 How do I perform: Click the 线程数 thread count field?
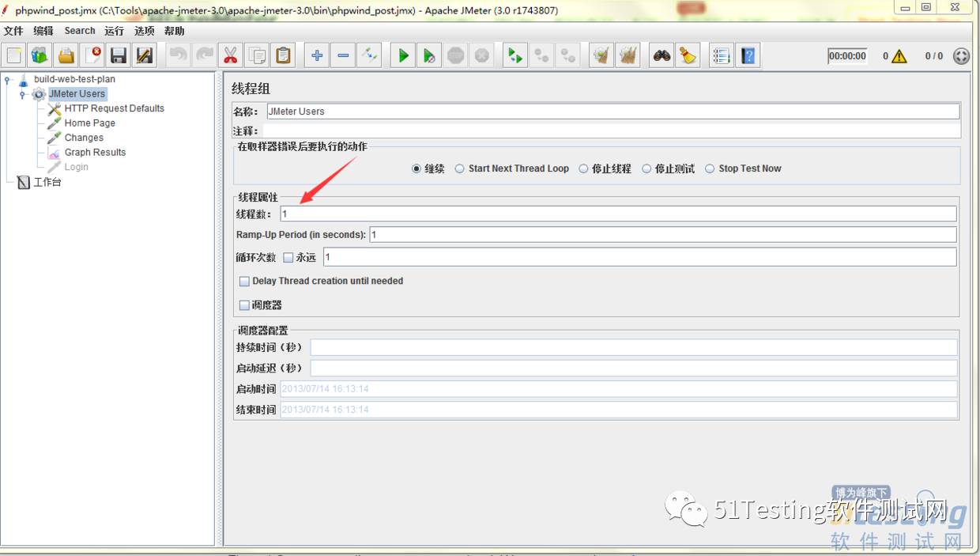(618, 214)
